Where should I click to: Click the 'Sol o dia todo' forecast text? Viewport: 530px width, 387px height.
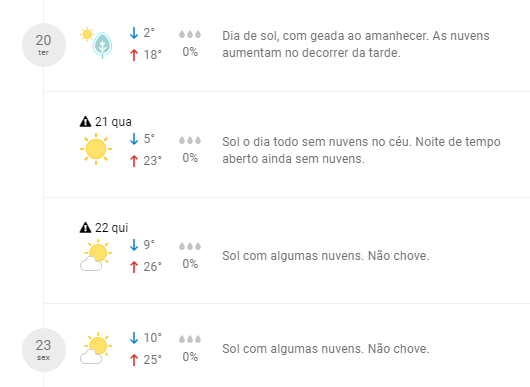361,150
